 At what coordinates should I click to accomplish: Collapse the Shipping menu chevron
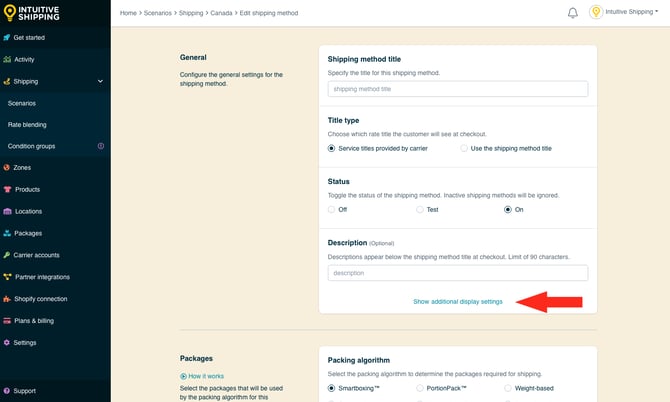pyautogui.click(x=100, y=81)
